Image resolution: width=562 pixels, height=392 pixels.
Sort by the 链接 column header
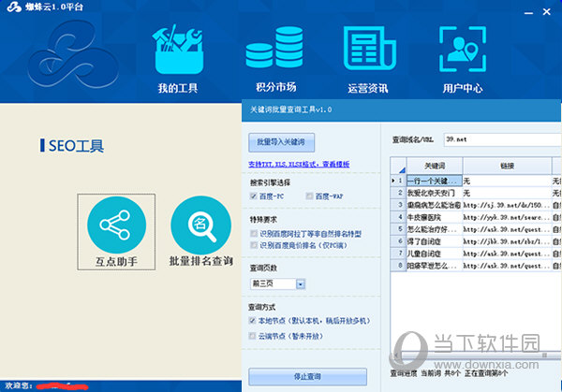click(x=507, y=166)
